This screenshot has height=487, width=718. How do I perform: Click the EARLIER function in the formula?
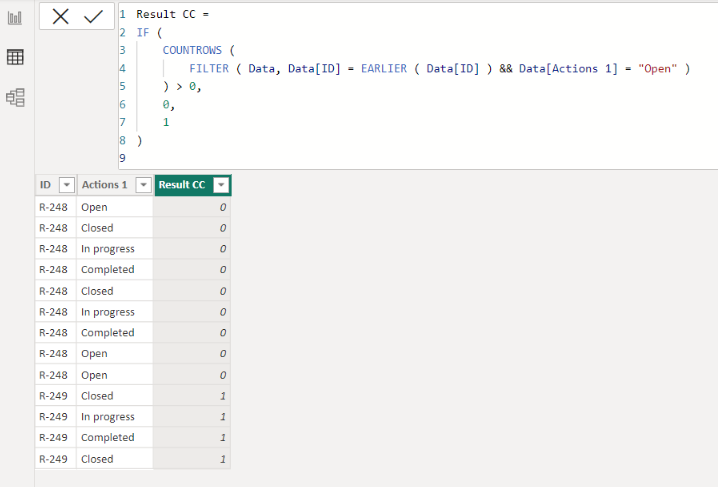click(384, 69)
